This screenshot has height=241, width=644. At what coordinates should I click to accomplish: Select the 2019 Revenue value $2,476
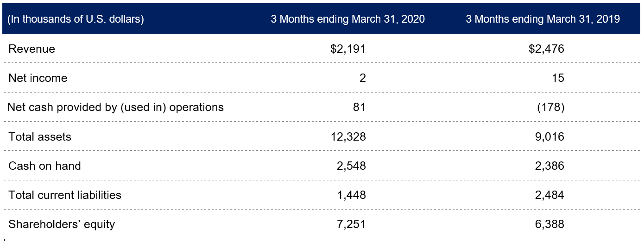[546, 49]
